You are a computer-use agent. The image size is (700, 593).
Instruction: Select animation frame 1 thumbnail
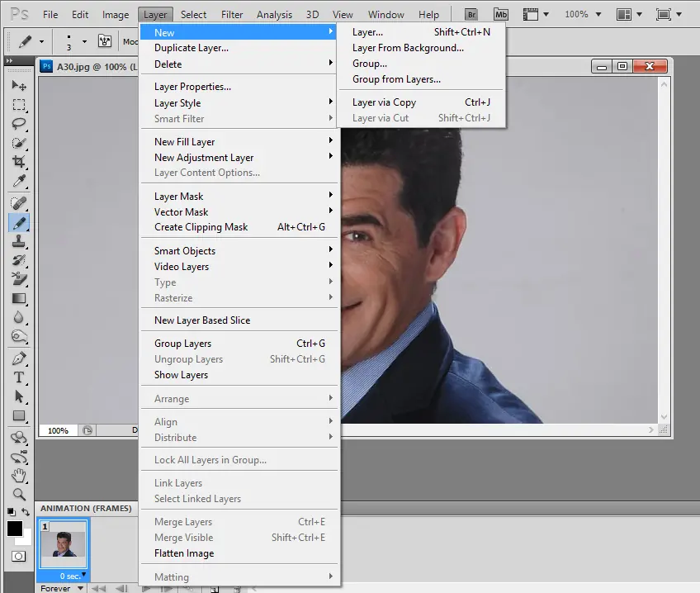coord(64,545)
